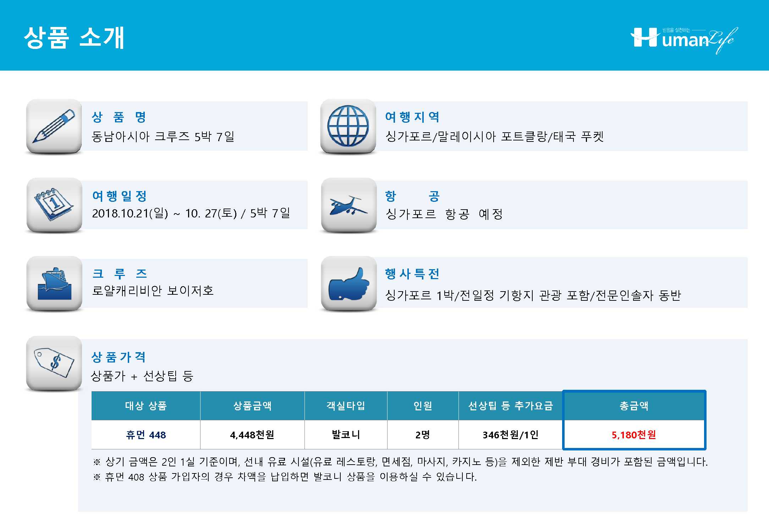Click the 인원 column header
This screenshot has height=532, width=769.
pos(423,406)
